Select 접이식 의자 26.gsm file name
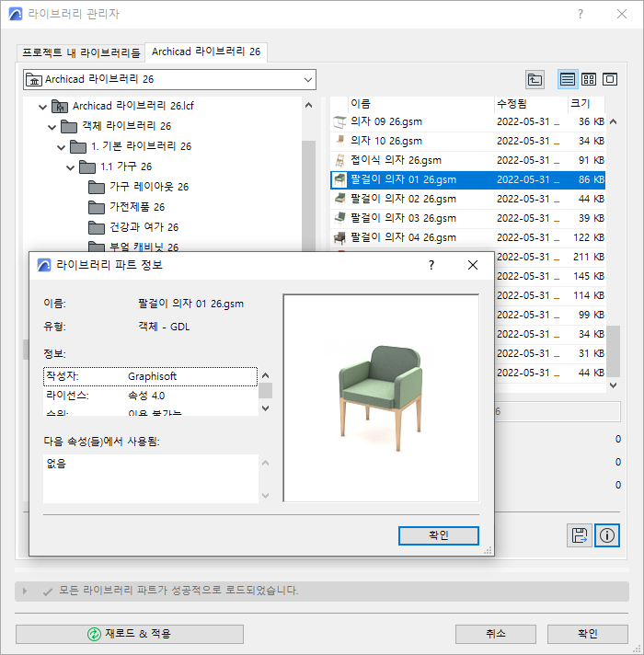 click(x=396, y=160)
